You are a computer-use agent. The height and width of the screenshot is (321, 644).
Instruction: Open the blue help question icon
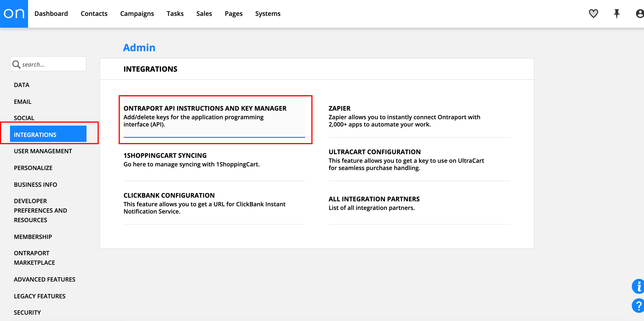[638, 306]
